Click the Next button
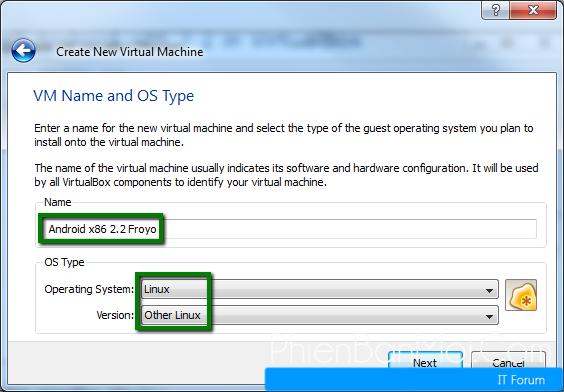The image size is (564, 392). point(425,361)
